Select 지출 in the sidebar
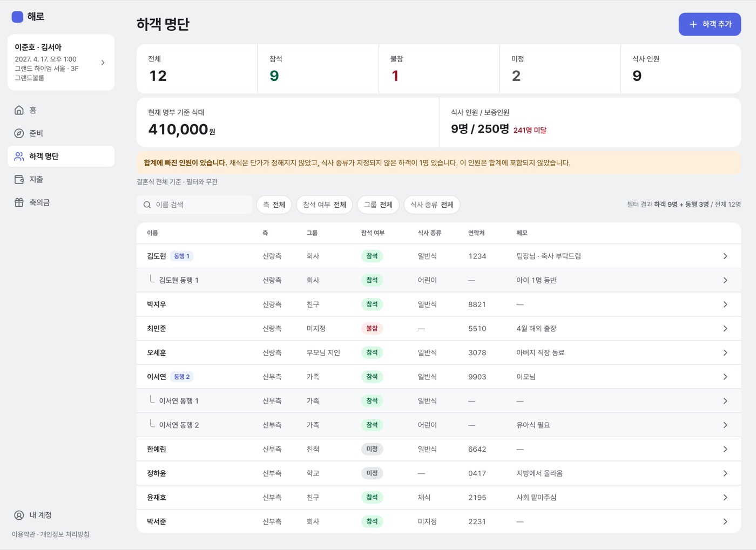Screen dimensions: 756x550 (61, 180)
